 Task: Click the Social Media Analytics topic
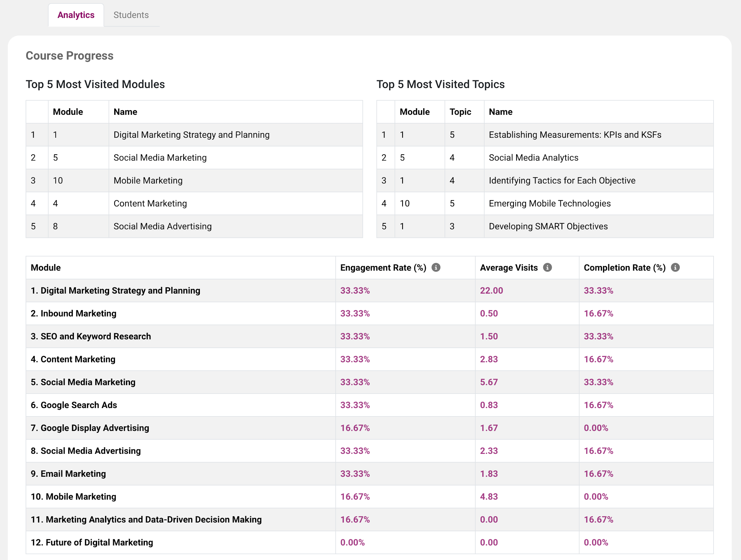[533, 158]
